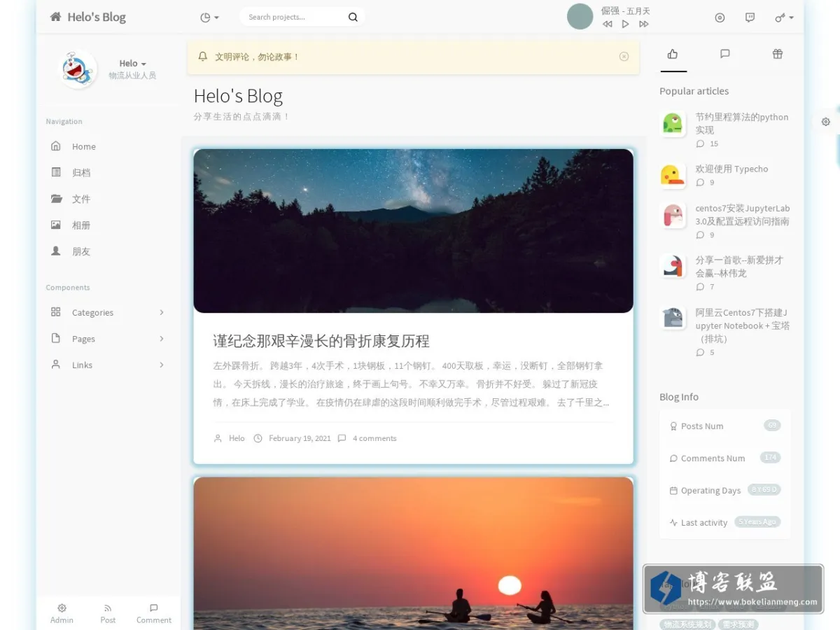Click the music player album avatar
This screenshot has width=840, height=630.
pos(580,17)
